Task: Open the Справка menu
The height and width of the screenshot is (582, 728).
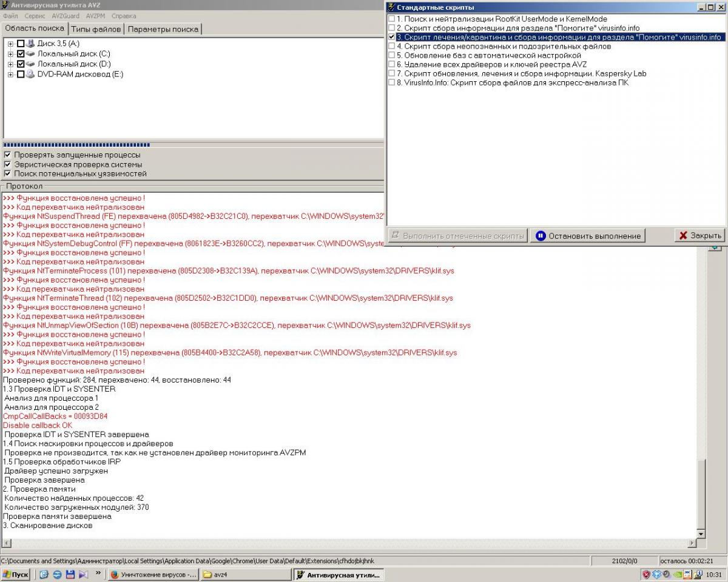Action: click(124, 16)
